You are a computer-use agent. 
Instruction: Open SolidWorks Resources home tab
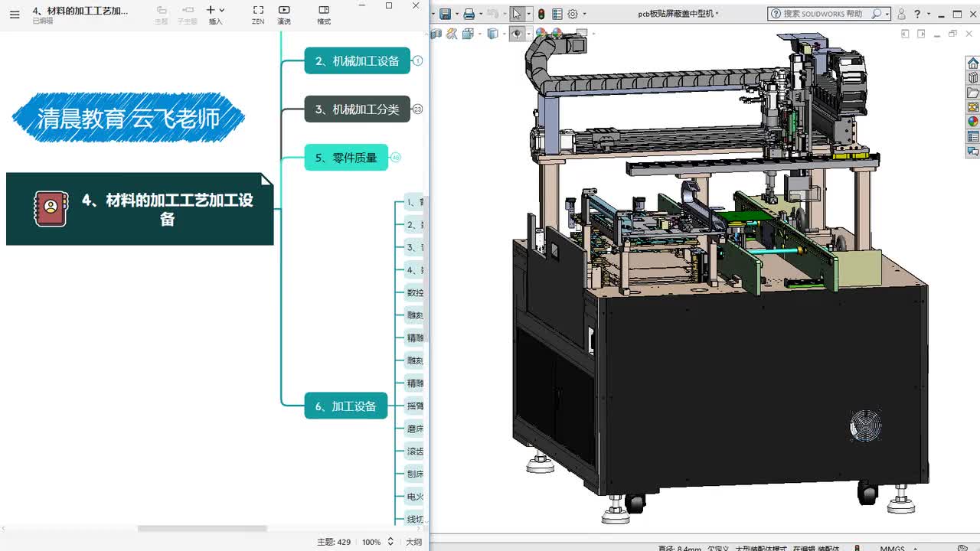(x=973, y=63)
